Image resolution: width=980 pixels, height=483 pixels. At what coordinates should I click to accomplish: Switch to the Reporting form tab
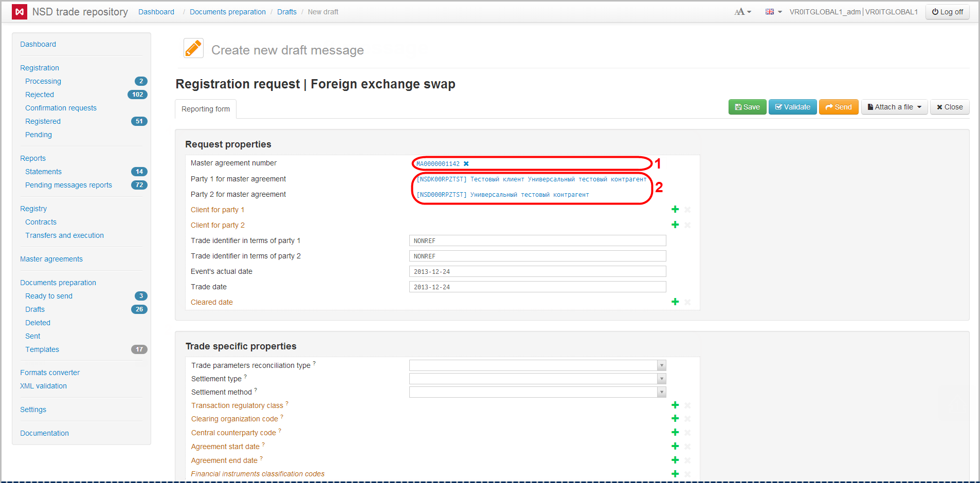coord(206,109)
